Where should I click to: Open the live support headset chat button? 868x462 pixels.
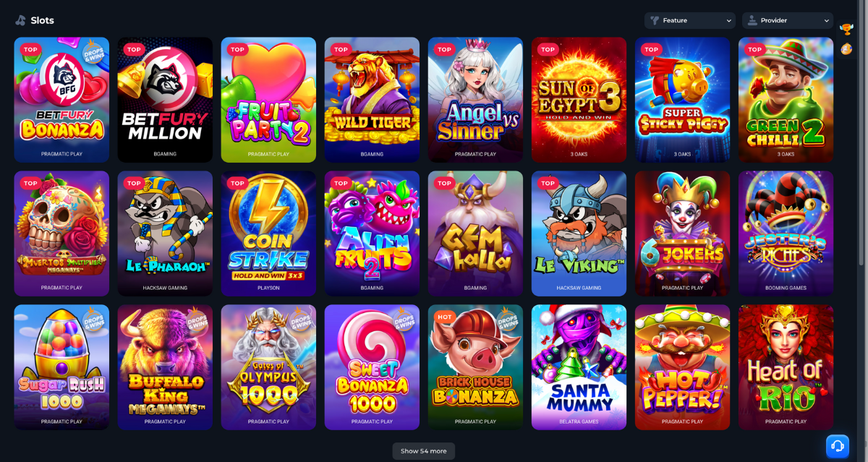[x=837, y=445]
